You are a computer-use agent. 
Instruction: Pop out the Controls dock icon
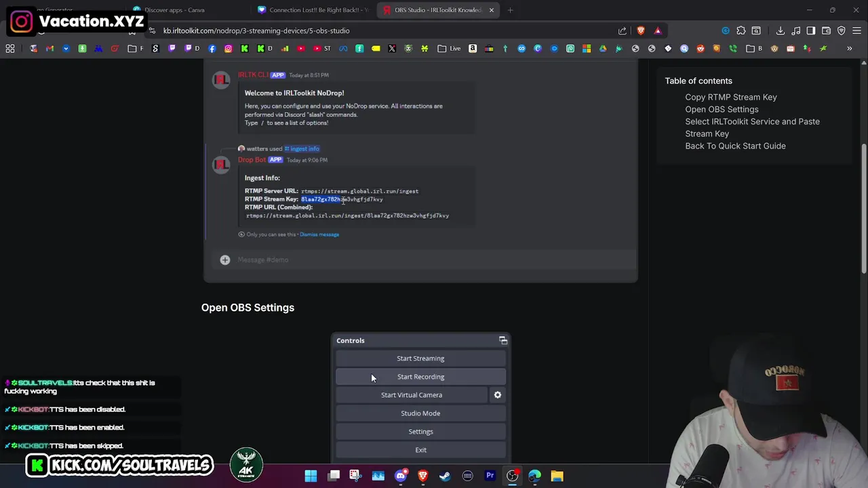tap(502, 340)
